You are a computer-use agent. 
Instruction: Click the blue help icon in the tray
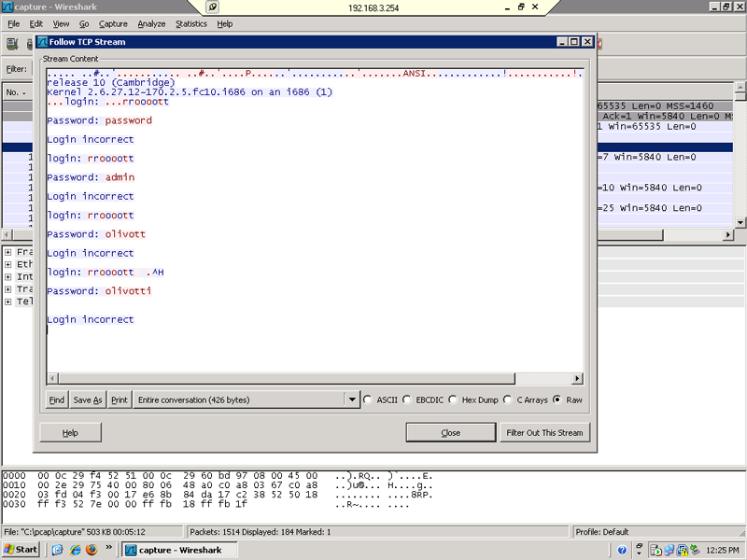point(622,551)
